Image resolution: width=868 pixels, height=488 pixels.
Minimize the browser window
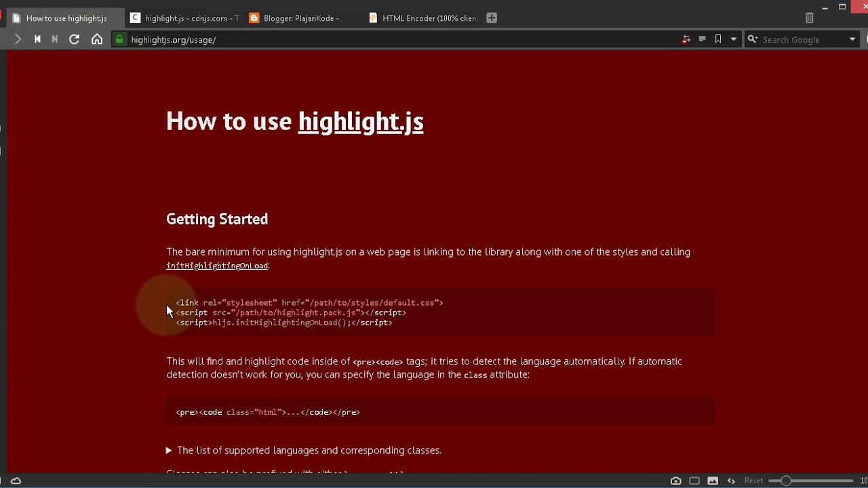point(825,7)
